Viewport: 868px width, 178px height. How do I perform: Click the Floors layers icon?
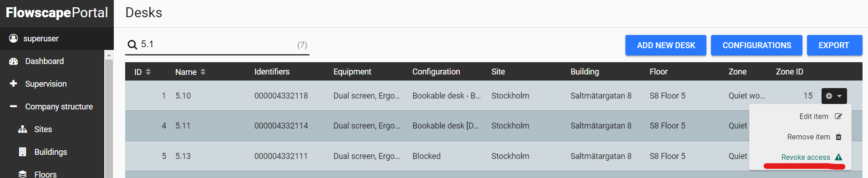tap(23, 174)
